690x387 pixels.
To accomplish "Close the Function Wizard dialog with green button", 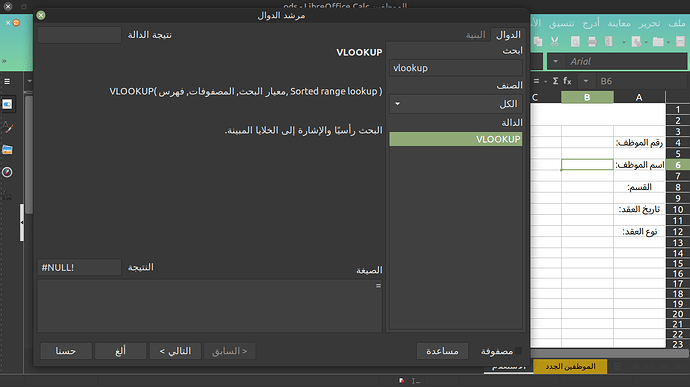I will point(41,15).
